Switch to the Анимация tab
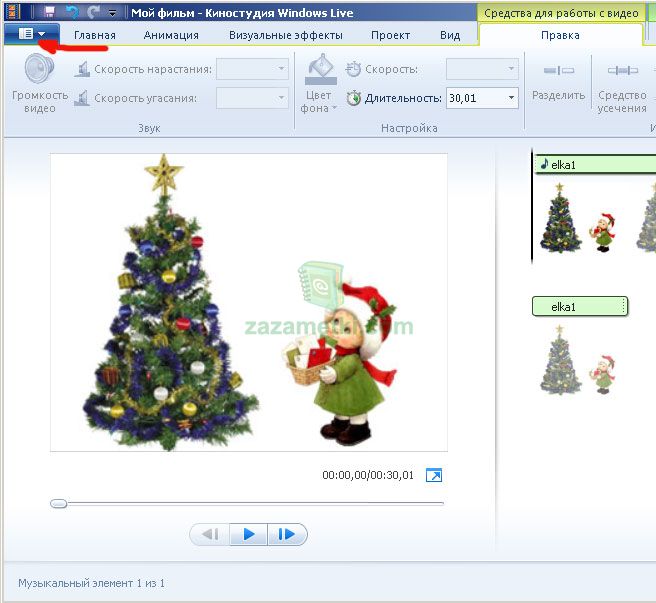Image resolution: width=656 pixels, height=603 pixels. (x=171, y=35)
